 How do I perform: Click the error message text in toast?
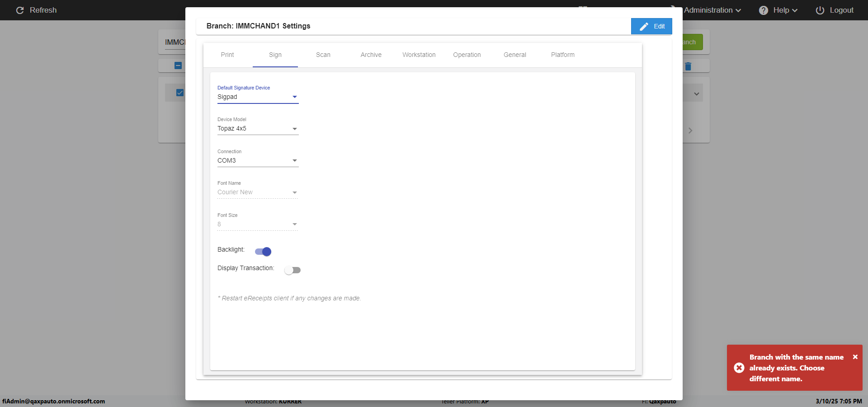coord(797,368)
